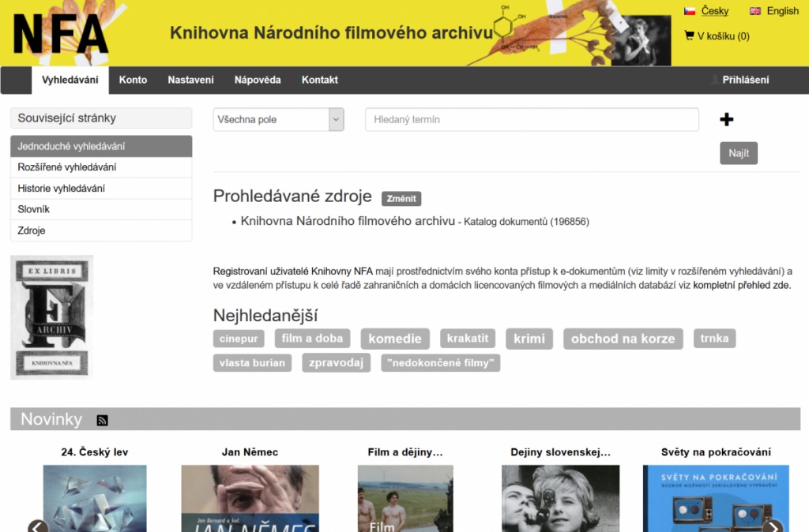Click the Ex Libris archive image
The height and width of the screenshot is (532, 809).
(51, 317)
